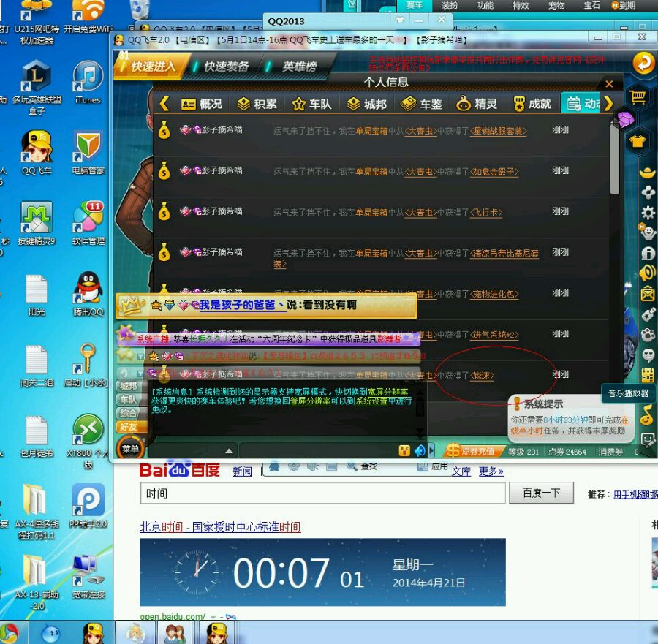Focus the game chat text input

pyautogui.click(x=318, y=451)
